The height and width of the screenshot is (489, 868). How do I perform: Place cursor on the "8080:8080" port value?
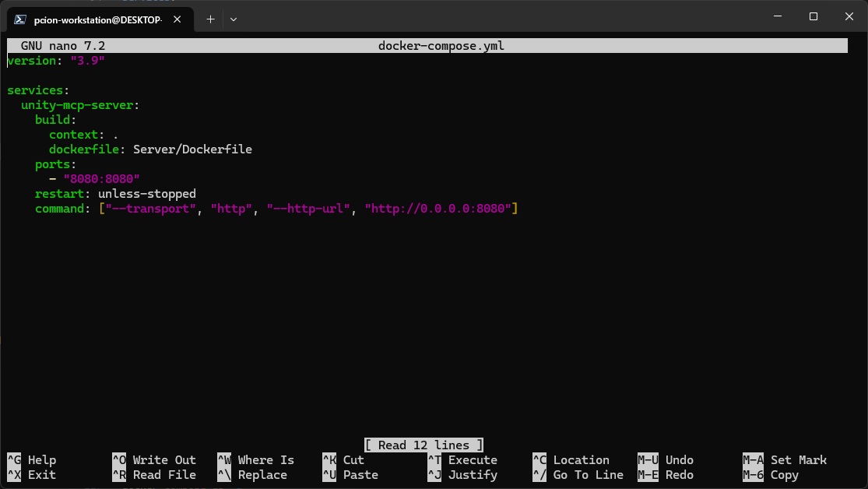[101, 179]
